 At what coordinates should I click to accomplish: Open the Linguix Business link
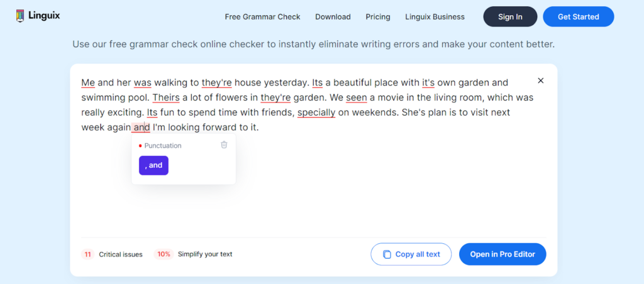point(435,17)
